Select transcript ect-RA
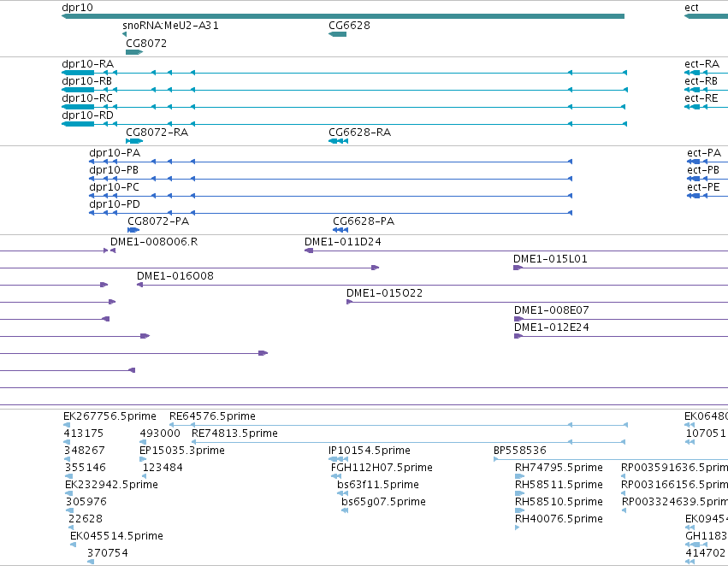 click(706, 73)
